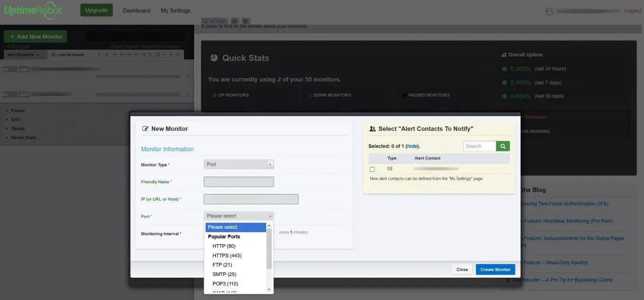Click the Reset Stats option in sidebar
This screenshot has width=644, height=300.
23,138
